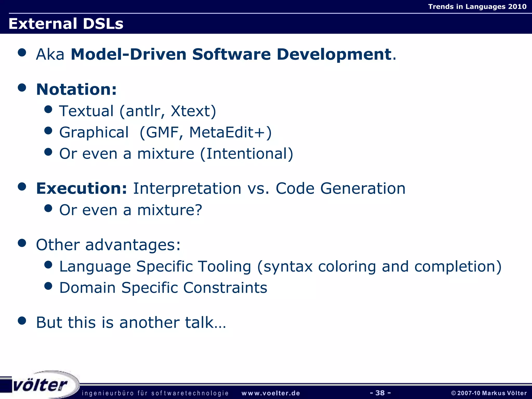Click the Graphical (GMF, MetaEdit+) bullet
Screen dimensions: 532x399
[165, 132]
